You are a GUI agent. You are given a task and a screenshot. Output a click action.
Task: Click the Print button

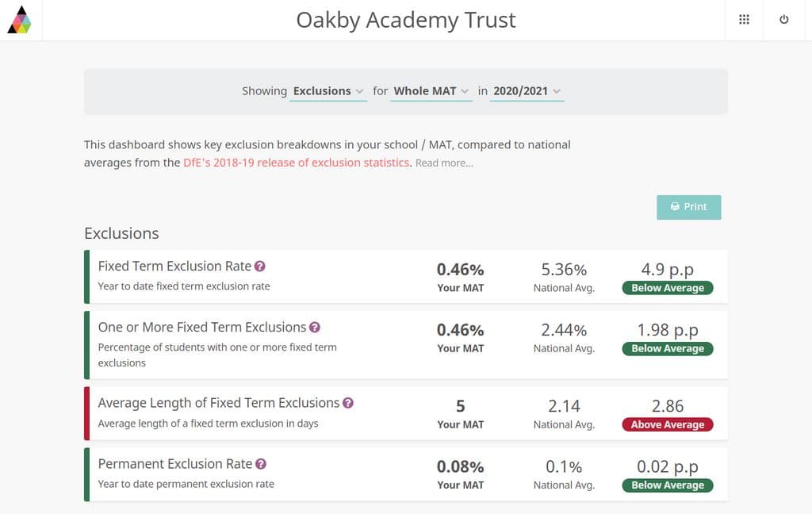click(x=689, y=207)
